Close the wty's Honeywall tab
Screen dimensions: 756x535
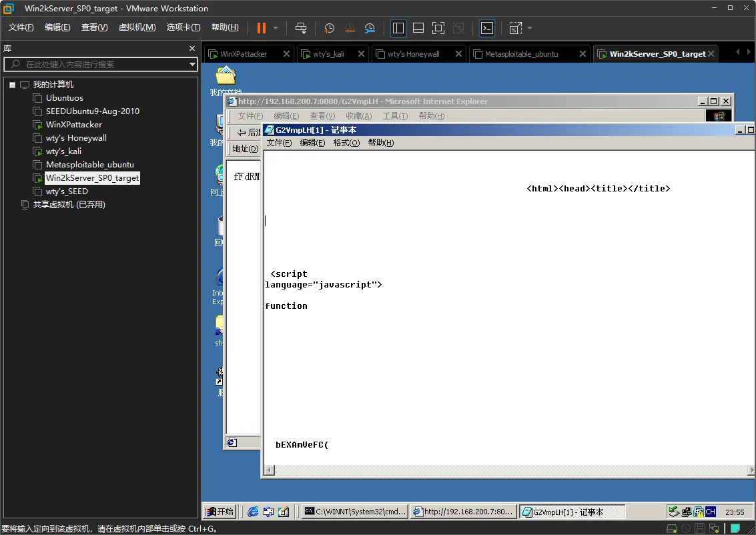(x=458, y=54)
